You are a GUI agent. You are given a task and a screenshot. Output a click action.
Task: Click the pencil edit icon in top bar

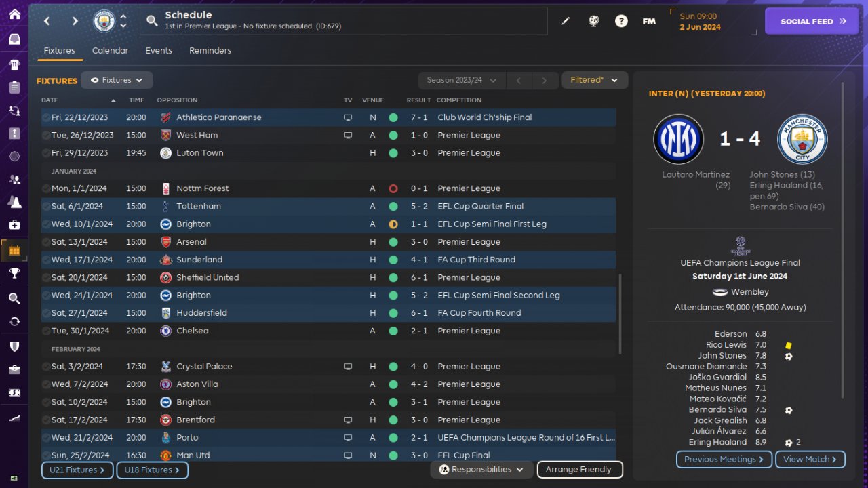(x=566, y=21)
